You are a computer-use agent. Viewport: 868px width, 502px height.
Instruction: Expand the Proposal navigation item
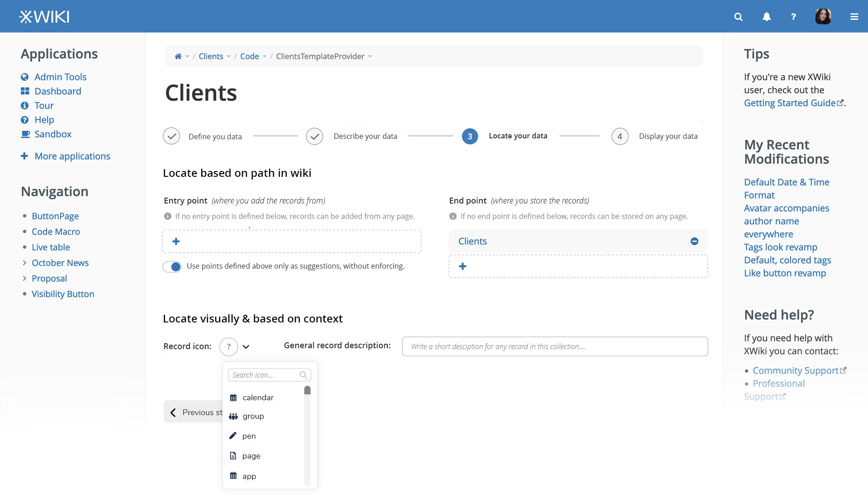(24, 279)
